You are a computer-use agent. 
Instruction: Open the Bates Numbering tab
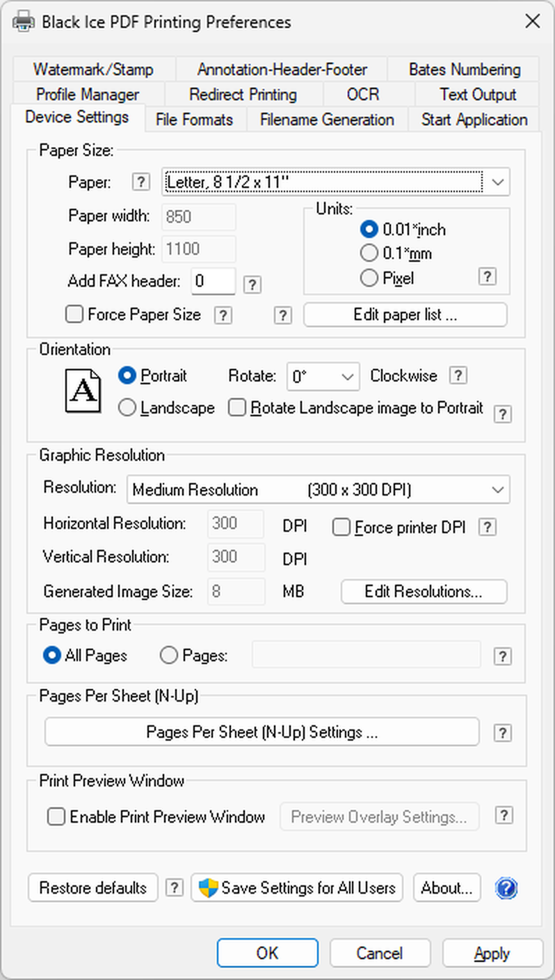click(465, 70)
